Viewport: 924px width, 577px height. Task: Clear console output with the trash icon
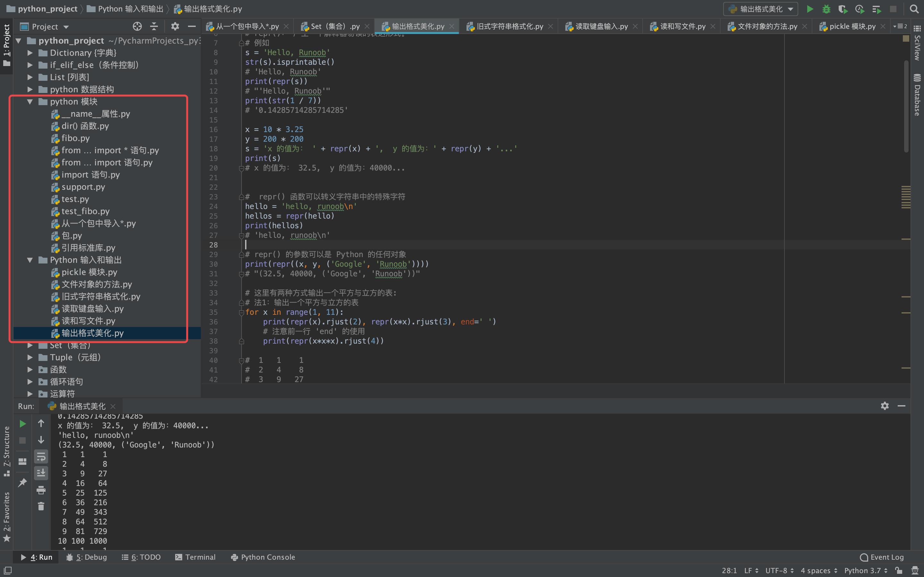pyautogui.click(x=41, y=506)
